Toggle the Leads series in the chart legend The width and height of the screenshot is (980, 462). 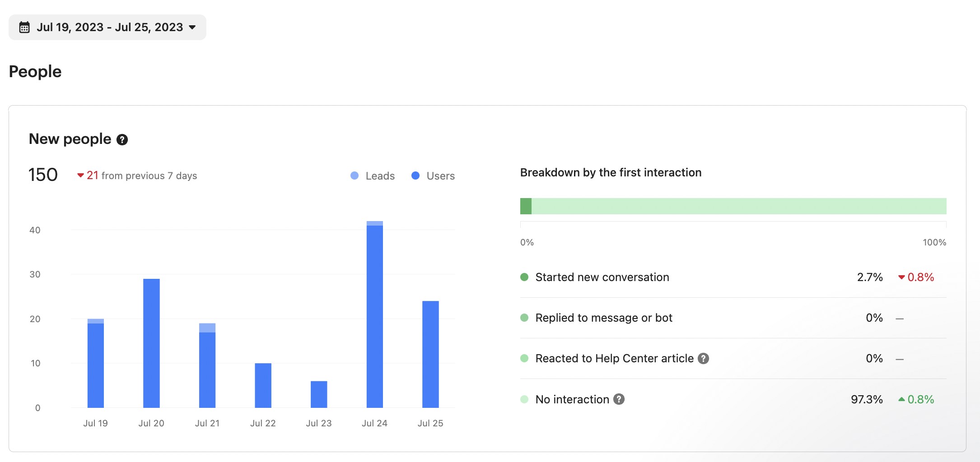372,176
